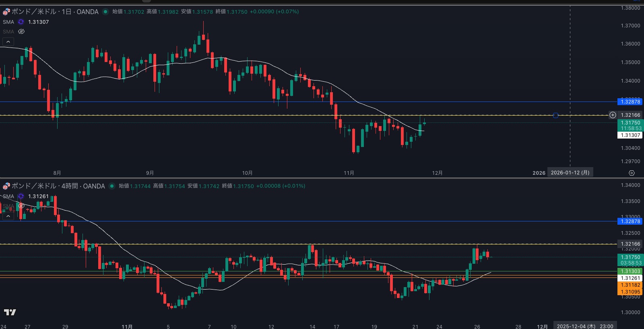Viewport: 644px width, 329px height.
Task: Select the anchor point on yellow horizontal line
Action: pos(555,116)
